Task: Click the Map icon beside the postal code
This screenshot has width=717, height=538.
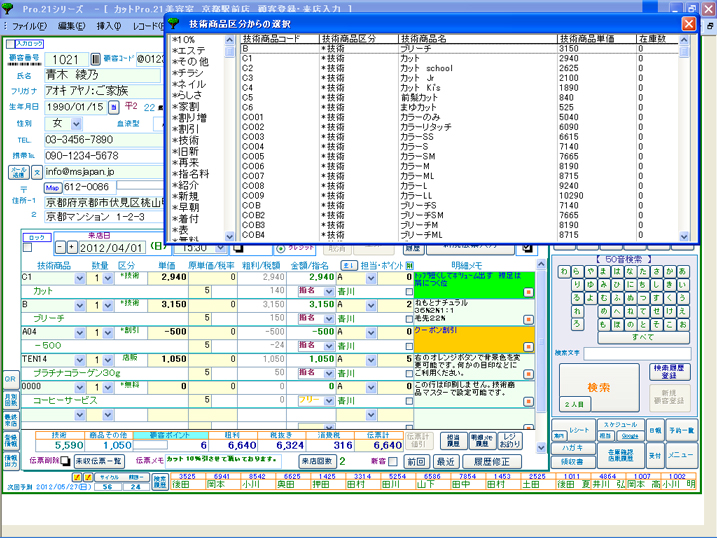Action: point(53,187)
